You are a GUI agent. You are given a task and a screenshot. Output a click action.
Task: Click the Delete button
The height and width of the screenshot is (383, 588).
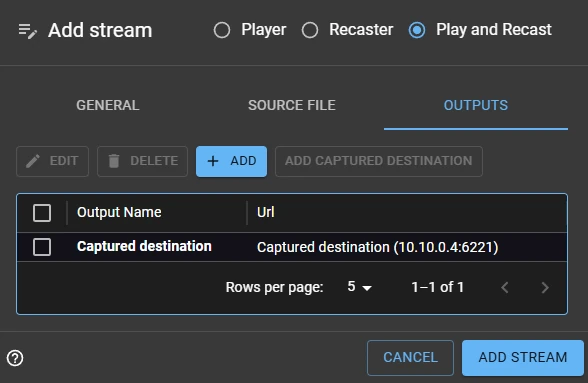[142, 161]
